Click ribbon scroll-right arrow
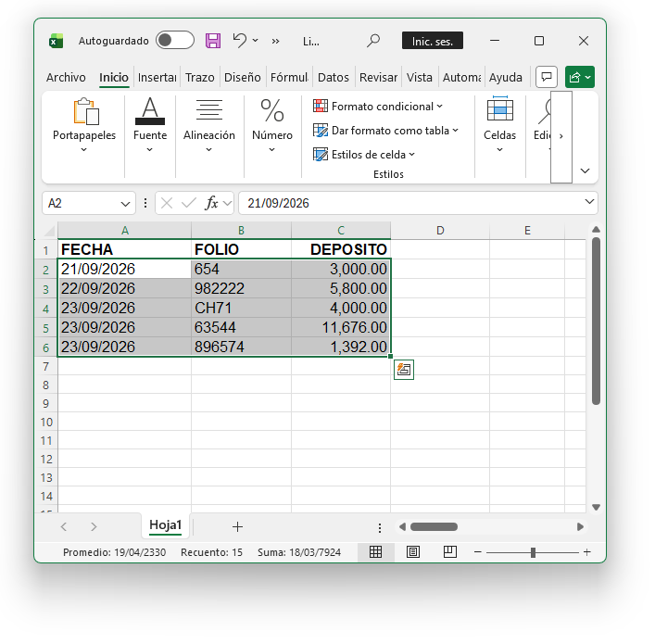 tap(561, 136)
